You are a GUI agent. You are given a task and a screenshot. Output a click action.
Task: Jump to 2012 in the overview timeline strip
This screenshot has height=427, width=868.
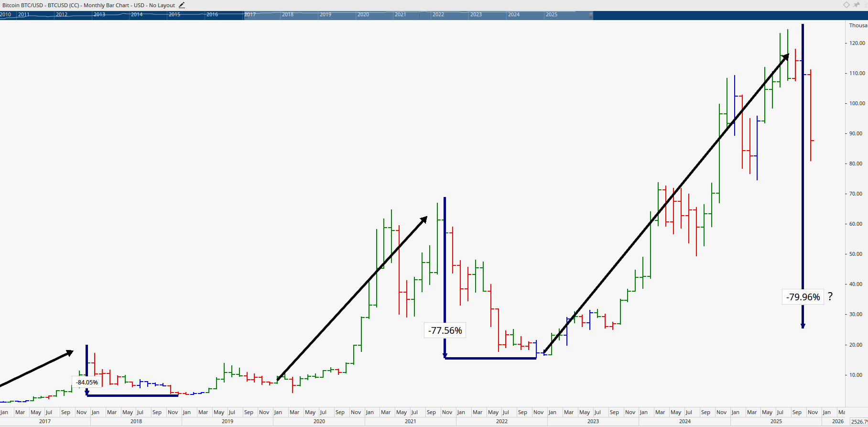pos(62,14)
